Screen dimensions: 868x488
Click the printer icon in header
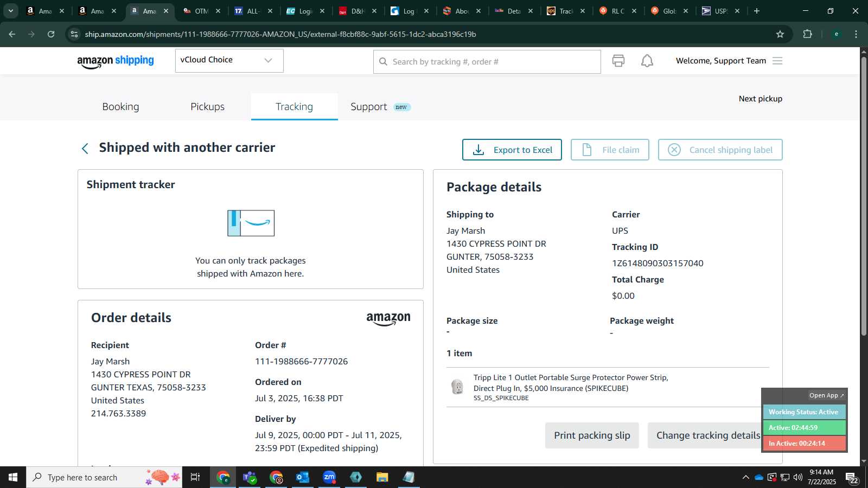618,61
